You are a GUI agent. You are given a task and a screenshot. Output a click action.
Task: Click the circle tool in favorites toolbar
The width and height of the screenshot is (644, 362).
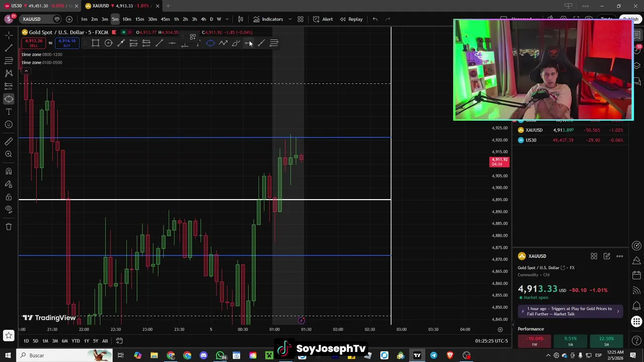tap(108, 43)
